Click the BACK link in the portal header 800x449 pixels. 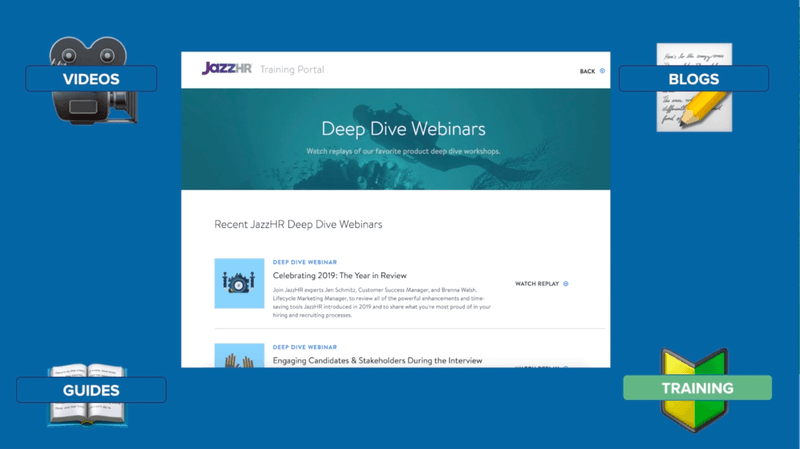pos(587,71)
